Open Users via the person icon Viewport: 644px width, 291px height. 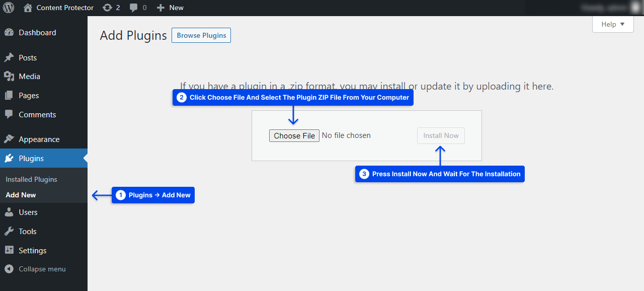click(x=9, y=212)
